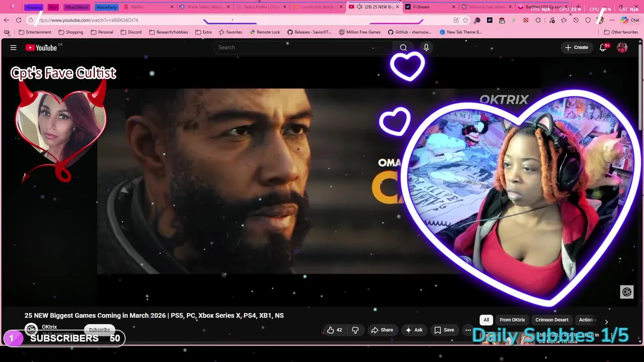Open the Research/hobbies bookmarks folder
The width and height of the screenshot is (644, 362).
click(x=169, y=32)
